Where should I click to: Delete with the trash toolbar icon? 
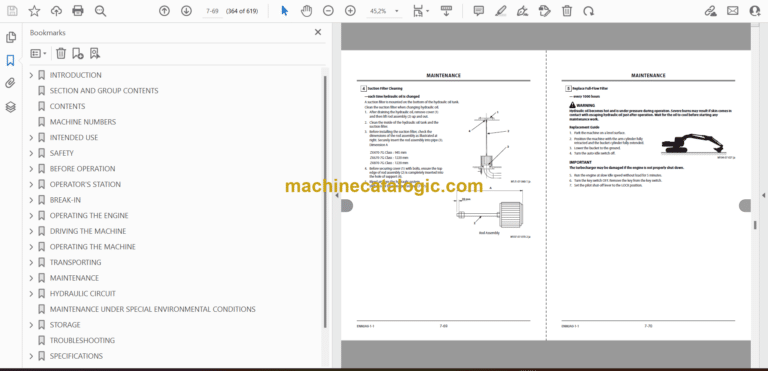point(567,11)
